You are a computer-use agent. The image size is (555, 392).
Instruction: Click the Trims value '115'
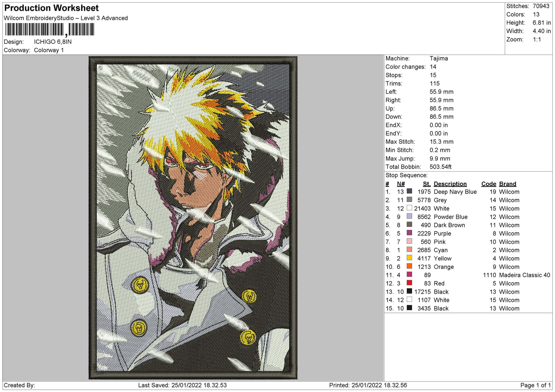(434, 83)
